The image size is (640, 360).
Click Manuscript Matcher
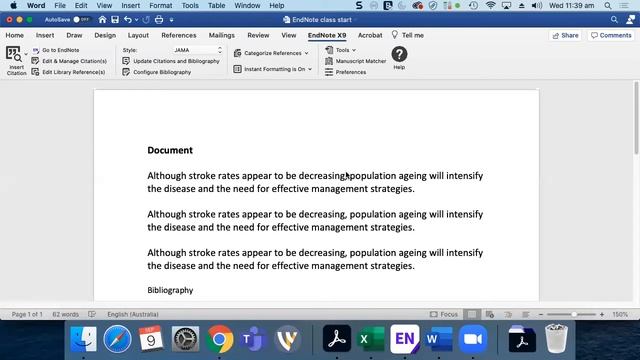tap(356, 61)
